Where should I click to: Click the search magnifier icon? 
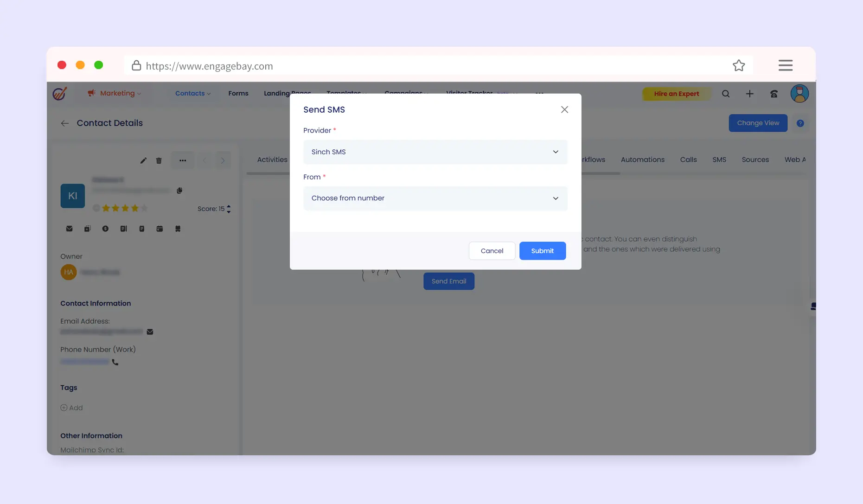(x=726, y=94)
